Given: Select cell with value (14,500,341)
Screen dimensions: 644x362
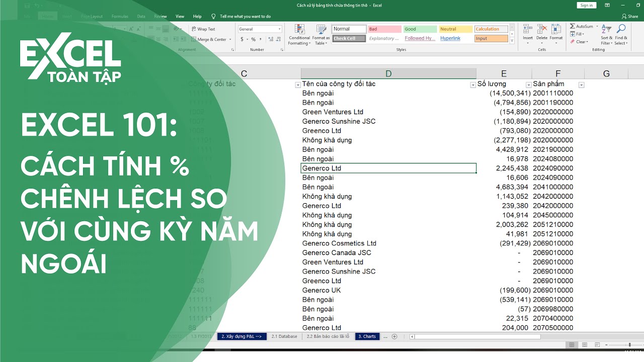Looking at the screenshot, I should click(504, 93).
